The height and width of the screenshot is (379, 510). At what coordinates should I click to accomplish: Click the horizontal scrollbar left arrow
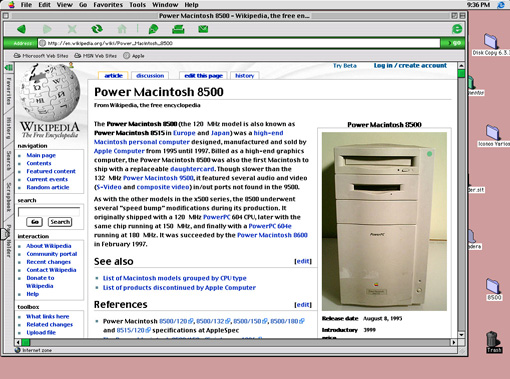click(x=18, y=342)
